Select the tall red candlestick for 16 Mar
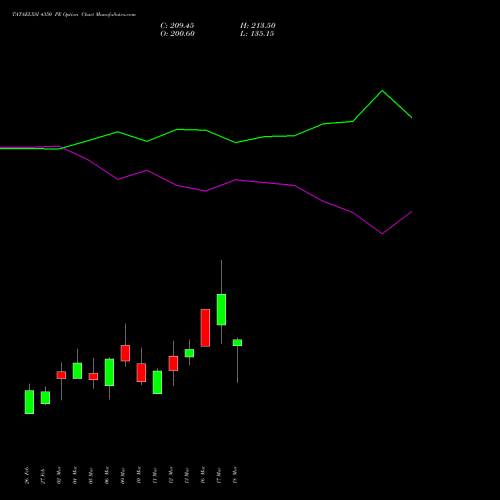Image resolution: width=500 pixels, height=500 pixels. pos(205,328)
